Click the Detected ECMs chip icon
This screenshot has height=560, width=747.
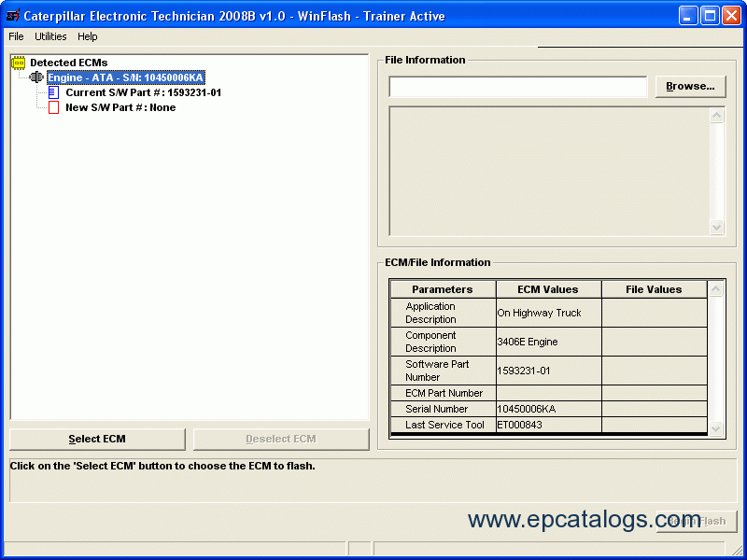coord(18,63)
